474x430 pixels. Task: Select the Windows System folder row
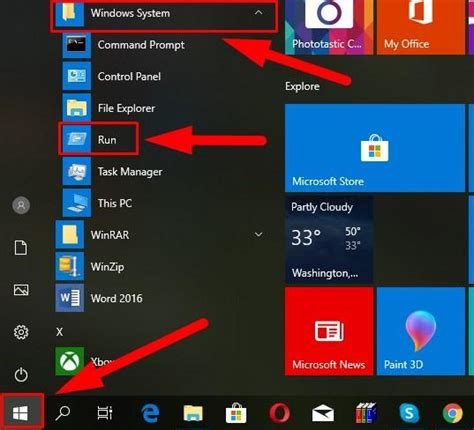pos(164,15)
